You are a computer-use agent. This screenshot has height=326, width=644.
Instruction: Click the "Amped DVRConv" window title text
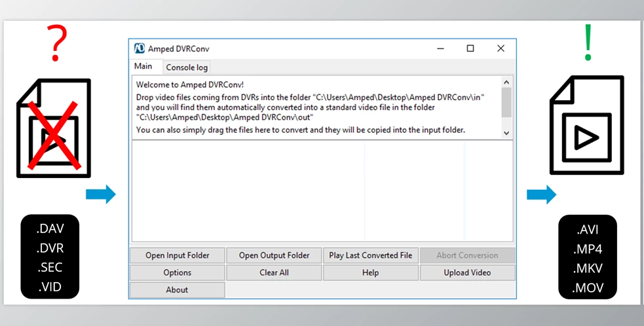179,49
